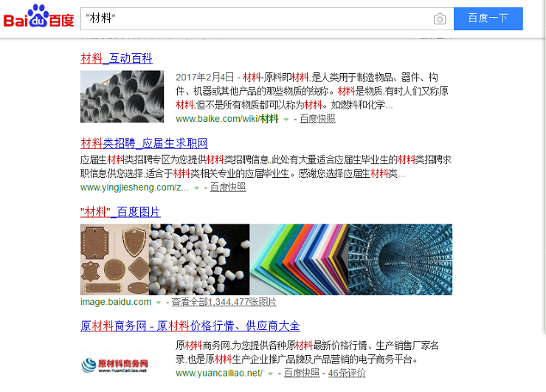Expand dropdown arrow next to image.baidu.com
Screen dimensions: 546x392
pos(159,303)
